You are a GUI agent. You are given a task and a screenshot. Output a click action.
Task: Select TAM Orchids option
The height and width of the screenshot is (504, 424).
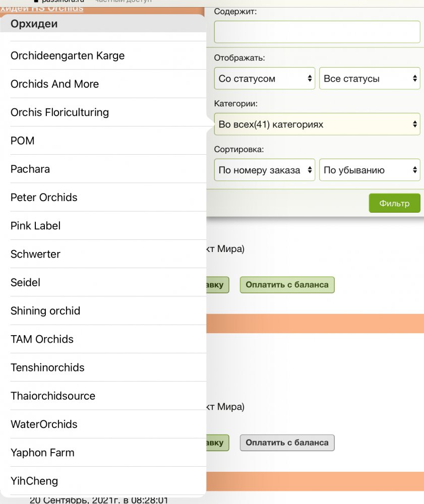[42, 339]
